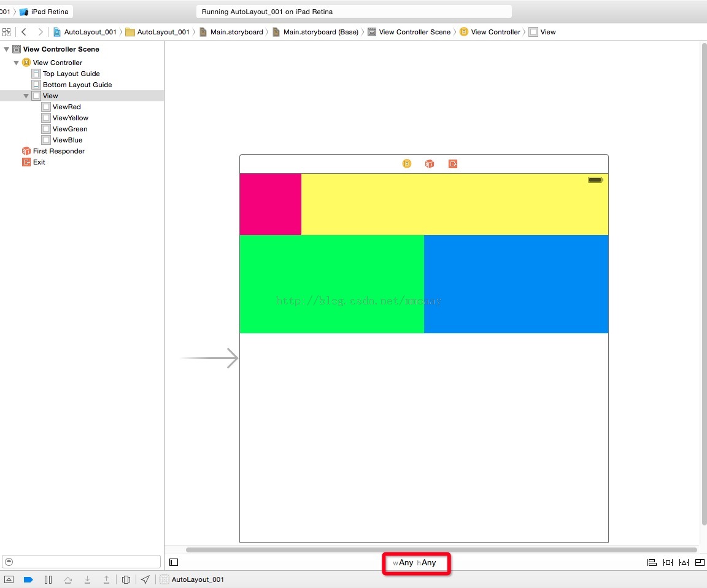Click the Step Into debug button
Screen dimensions: 707x588
(x=88, y=579)
